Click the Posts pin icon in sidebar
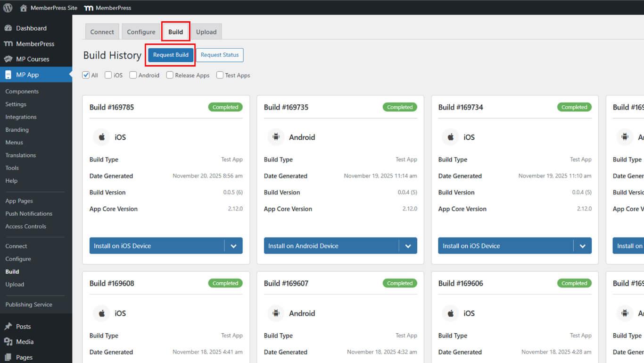The width and height of the screenshot is (644, 363). click(x=8, y=326)
